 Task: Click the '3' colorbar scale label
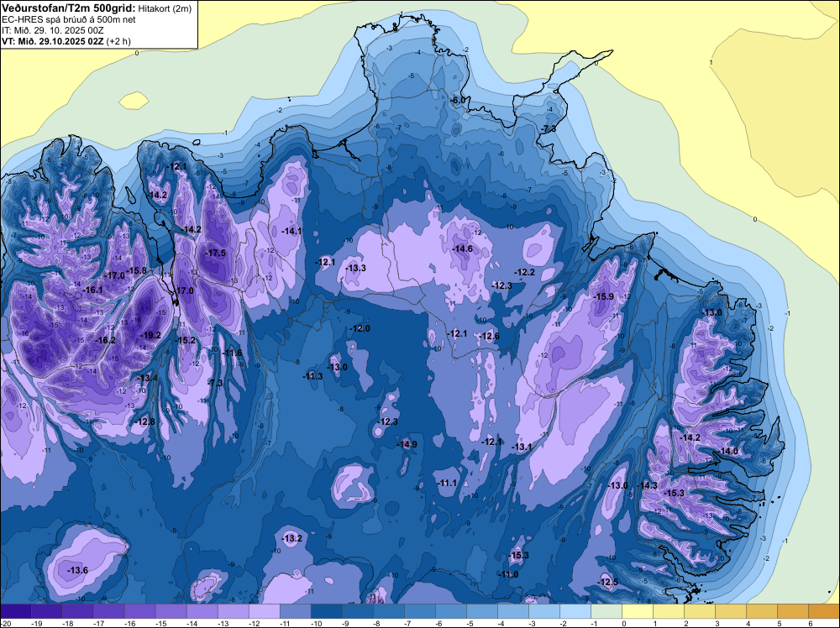(717, 623)
